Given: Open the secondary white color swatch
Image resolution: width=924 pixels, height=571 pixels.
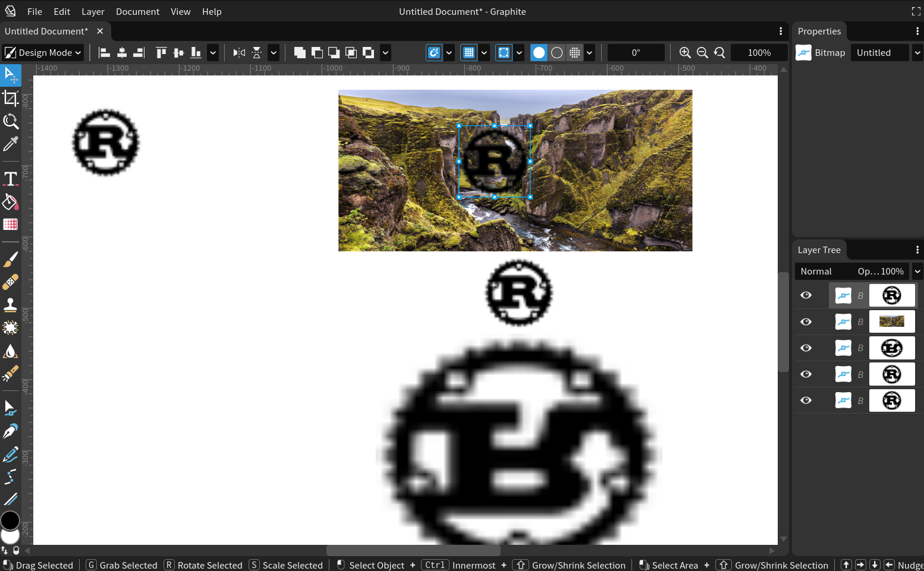Looking at the screenshot, I should 10,537.
